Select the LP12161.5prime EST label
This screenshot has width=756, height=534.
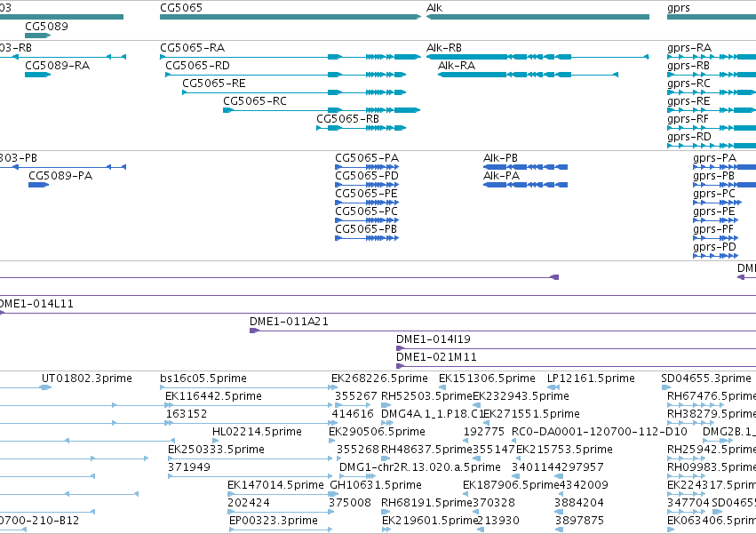tap(591, 379)
